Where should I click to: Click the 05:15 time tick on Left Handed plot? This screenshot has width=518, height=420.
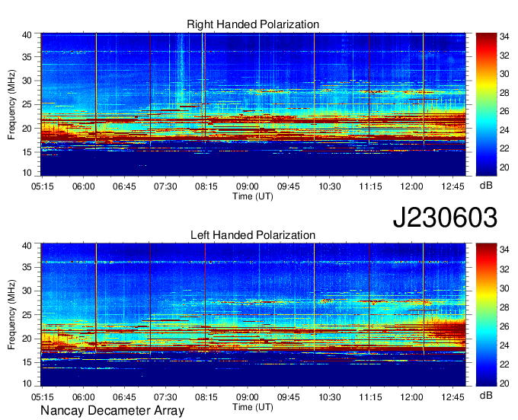43,397
